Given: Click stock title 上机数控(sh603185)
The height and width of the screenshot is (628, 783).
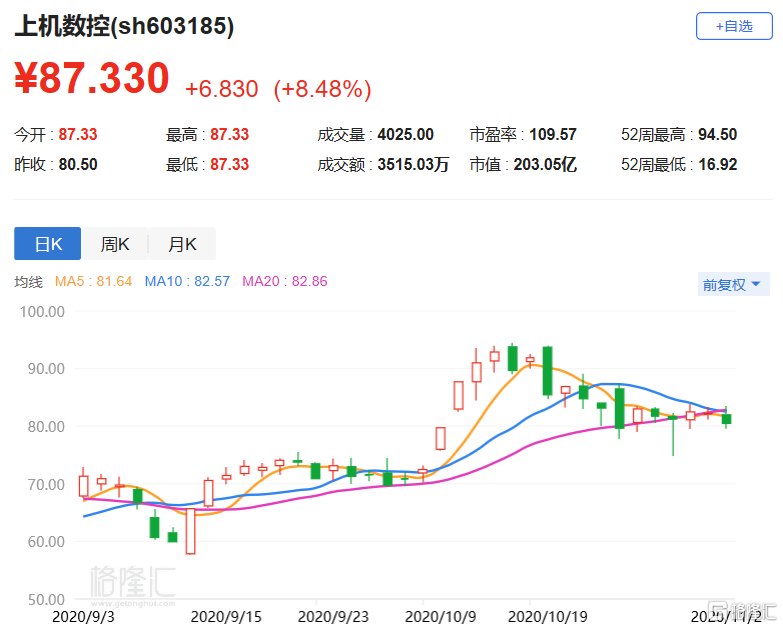Looking at the screenshot, I should click(x=124, y=26).
